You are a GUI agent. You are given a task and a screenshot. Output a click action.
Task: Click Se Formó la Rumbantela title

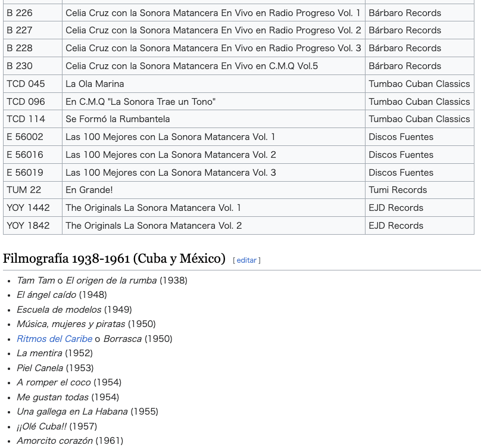[x=117, y=119]
